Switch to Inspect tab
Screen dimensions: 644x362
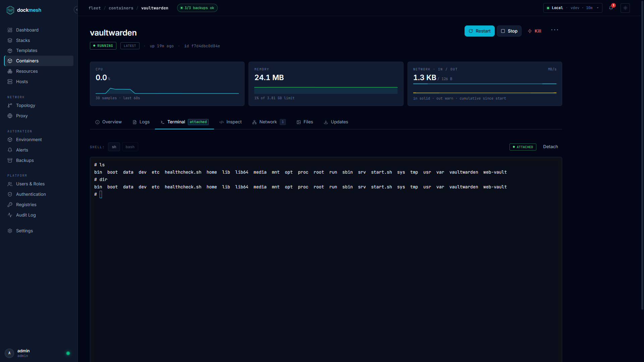click(x=230, y=122)
